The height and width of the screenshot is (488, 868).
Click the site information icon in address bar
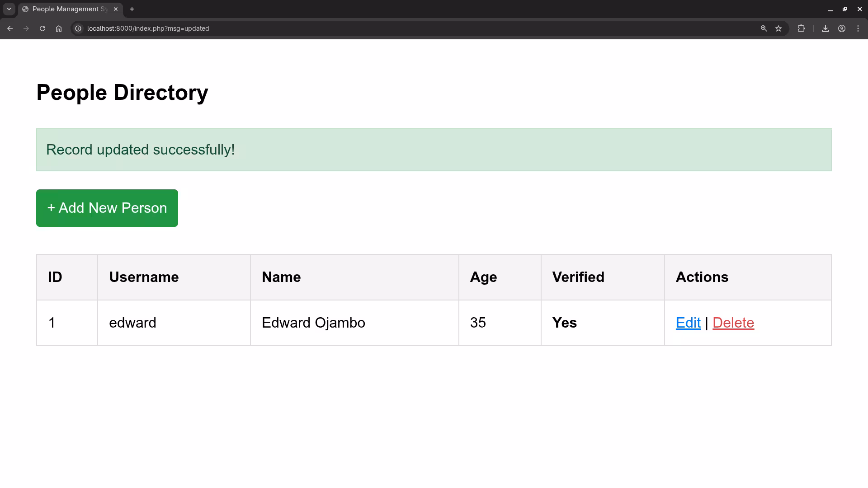[x=79, y=28]
